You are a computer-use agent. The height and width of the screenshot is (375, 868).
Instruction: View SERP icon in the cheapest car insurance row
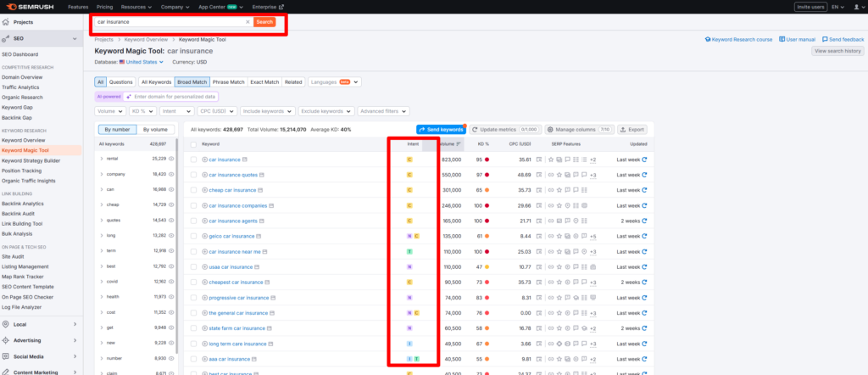(540, 283)
